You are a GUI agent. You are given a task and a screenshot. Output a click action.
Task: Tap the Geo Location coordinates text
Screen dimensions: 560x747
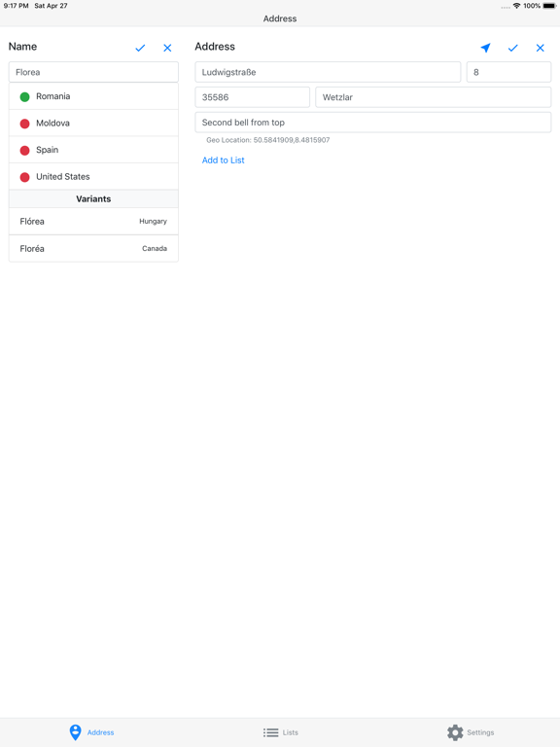pyautogui.click(x=268, y=140)
